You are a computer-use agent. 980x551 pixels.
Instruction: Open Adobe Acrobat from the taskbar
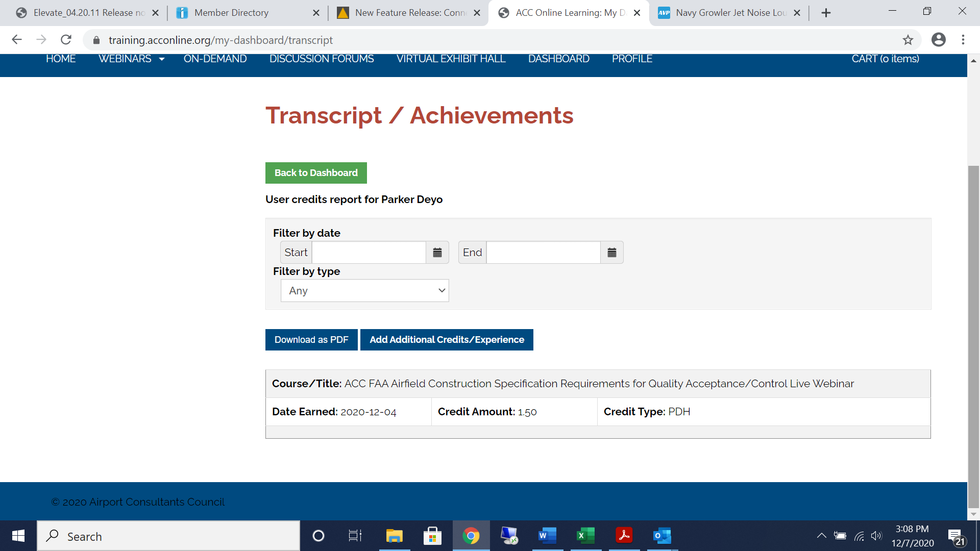(x=624, y=536)
